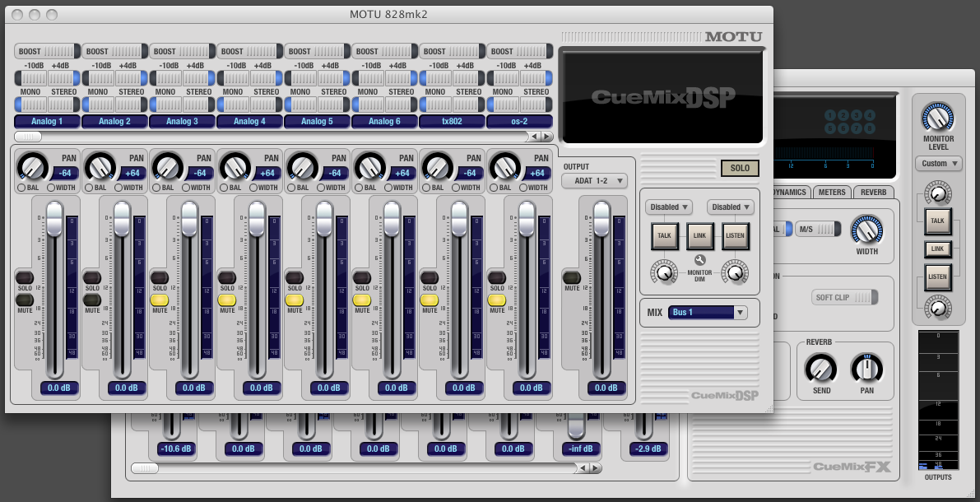Select WIDTH radio button on Analog 2
Image resolution: width=980 pixels, height=502 pixels.
point(118,188)
